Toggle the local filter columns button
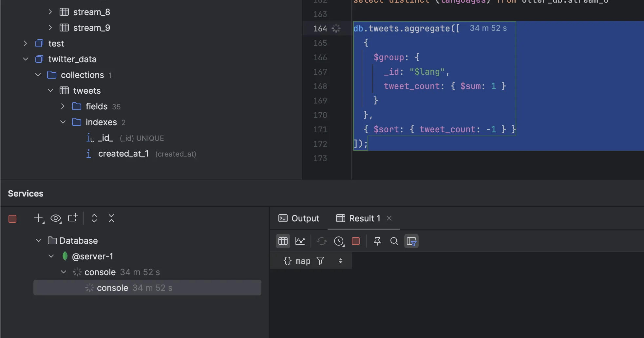The image size is (644, 338). click(411, 241)
